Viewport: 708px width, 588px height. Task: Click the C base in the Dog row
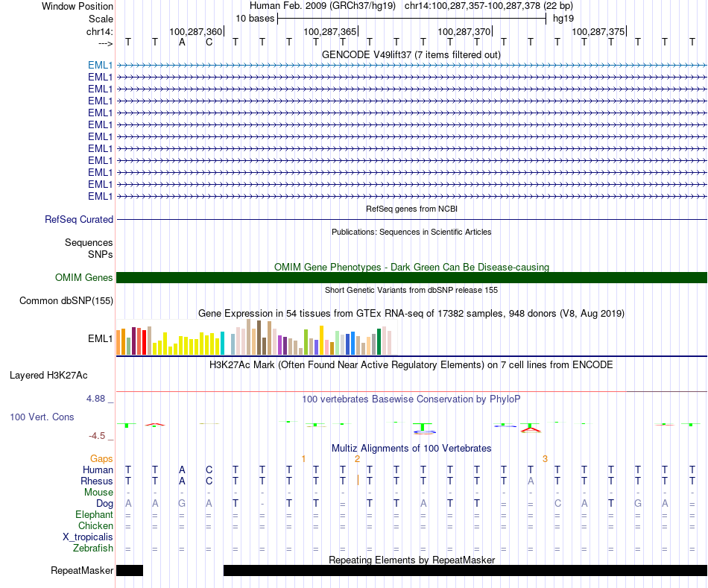tap(557, 504)
